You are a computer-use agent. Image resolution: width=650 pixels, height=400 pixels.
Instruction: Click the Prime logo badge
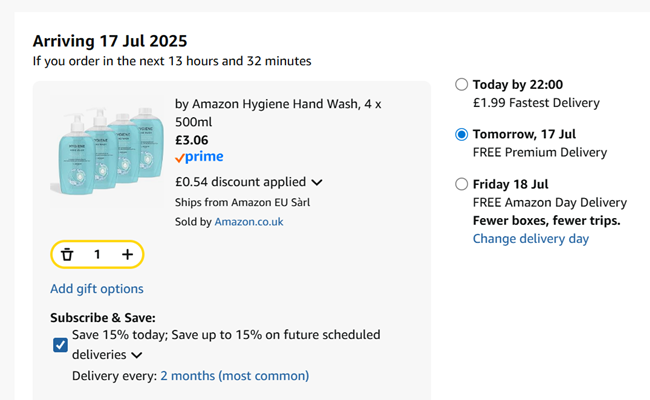199,157
